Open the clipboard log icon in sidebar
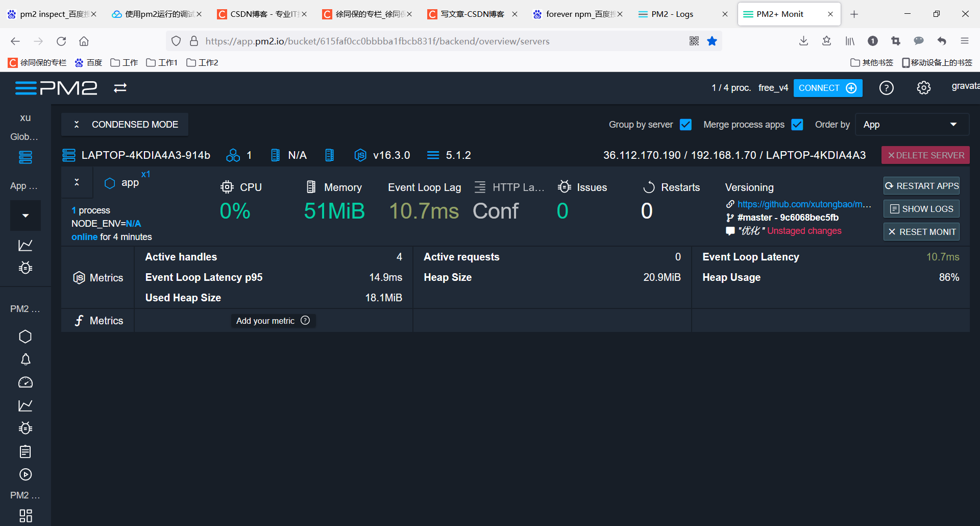This screenshot has width=980, height=526. point(26,451)
